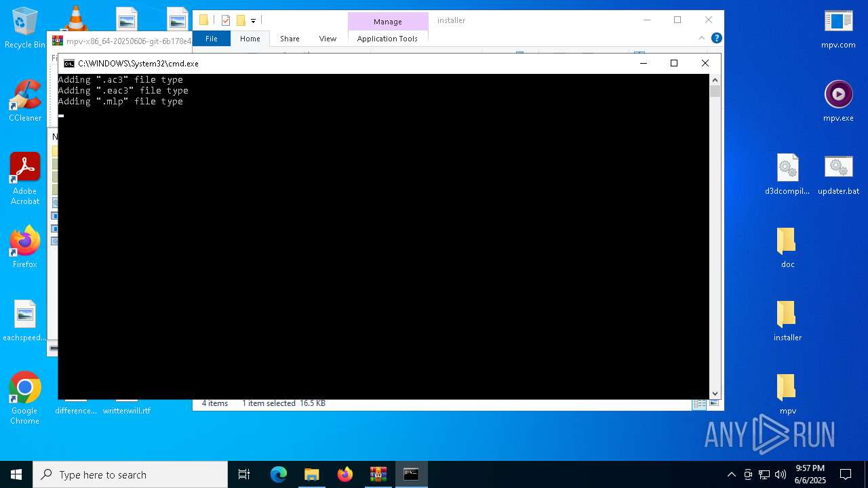This screenshot has width=868, height=488.
Task: Open the volume control in system tray
Action: pos(780,474)
